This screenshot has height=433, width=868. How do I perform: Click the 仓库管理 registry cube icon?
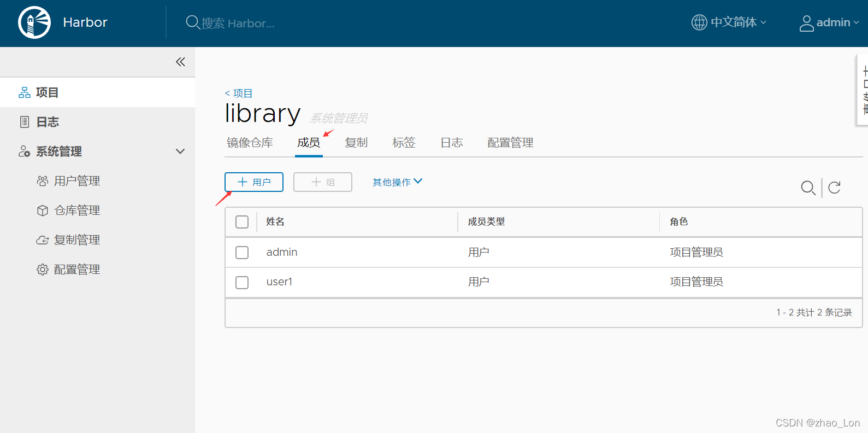[43, 210]
